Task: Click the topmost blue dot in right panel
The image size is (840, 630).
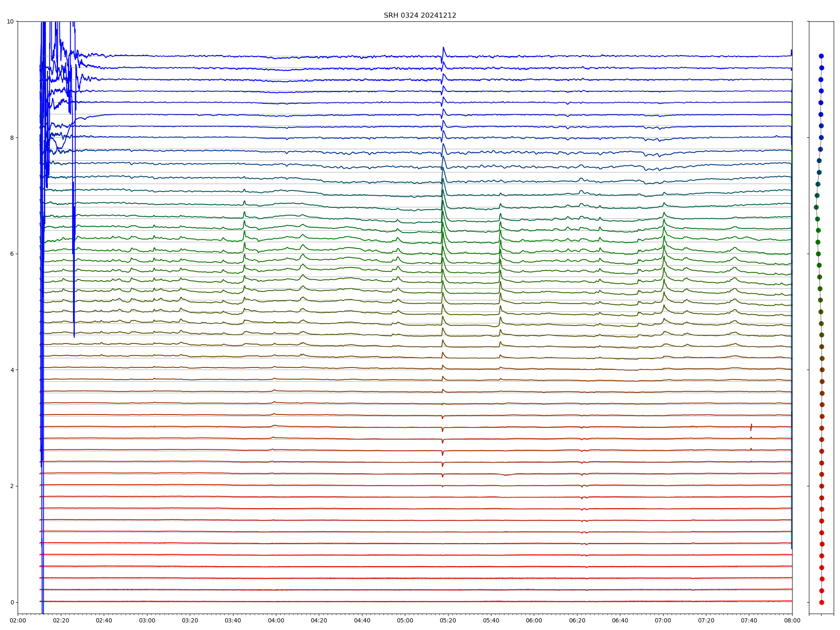Action: pyautogui.click(x=821, y=56)
